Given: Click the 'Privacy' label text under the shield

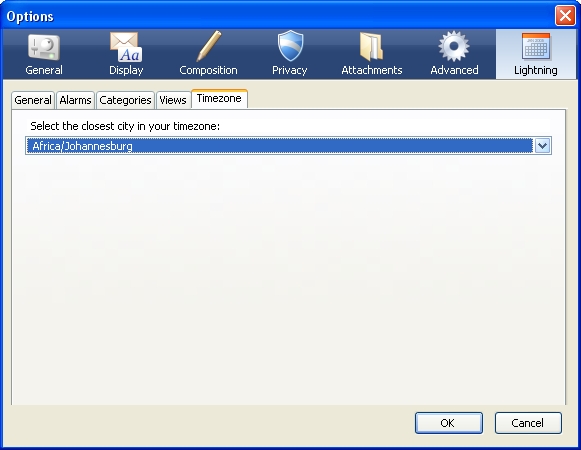Looking at the screenshot, I should tap(290, 70).
